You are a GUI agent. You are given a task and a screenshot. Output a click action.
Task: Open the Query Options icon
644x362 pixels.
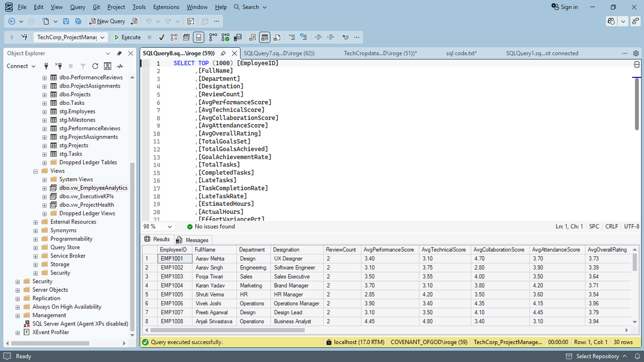(x=186, y=38)
